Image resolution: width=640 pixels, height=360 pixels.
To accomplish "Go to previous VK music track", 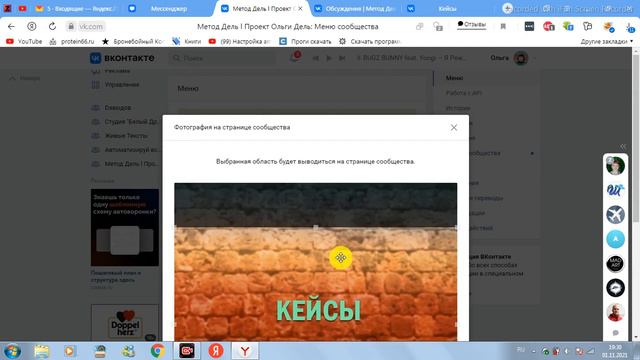I will [x=316, y=58].
